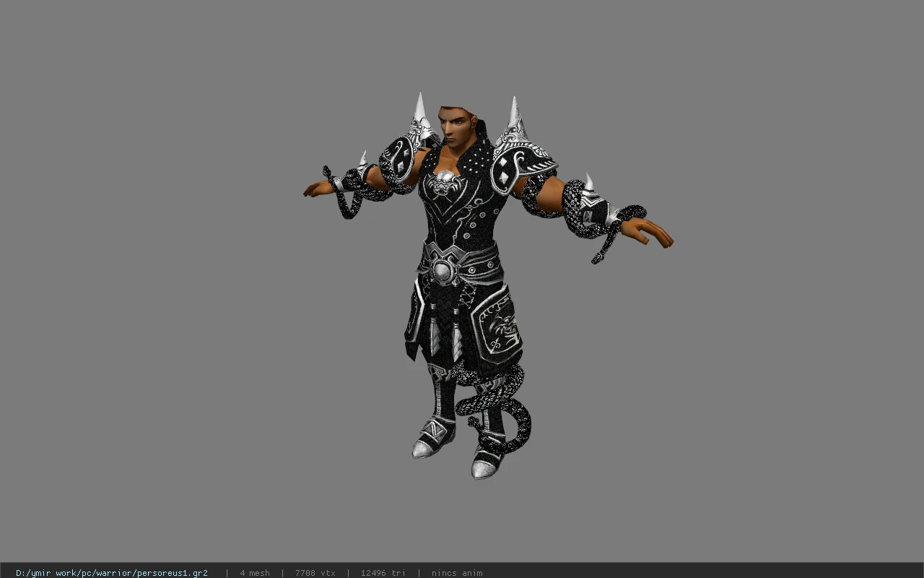Click the '12496 tri' triangle count
924x578 pixels.
click(383, 573)
